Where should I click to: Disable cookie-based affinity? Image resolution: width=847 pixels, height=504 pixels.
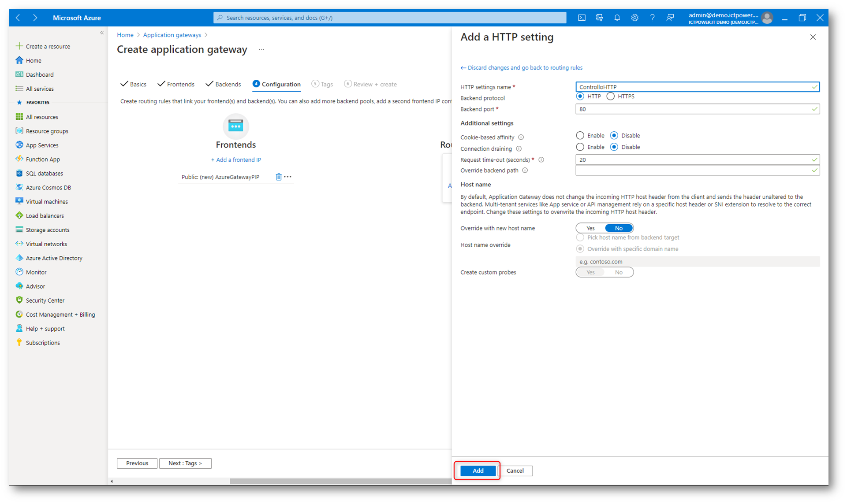click(x=614, y=135)
